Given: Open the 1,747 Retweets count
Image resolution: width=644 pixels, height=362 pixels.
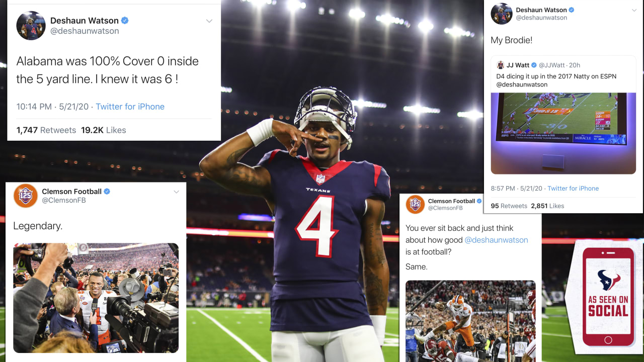Looking at the screenshot, I should click(46, 130).
